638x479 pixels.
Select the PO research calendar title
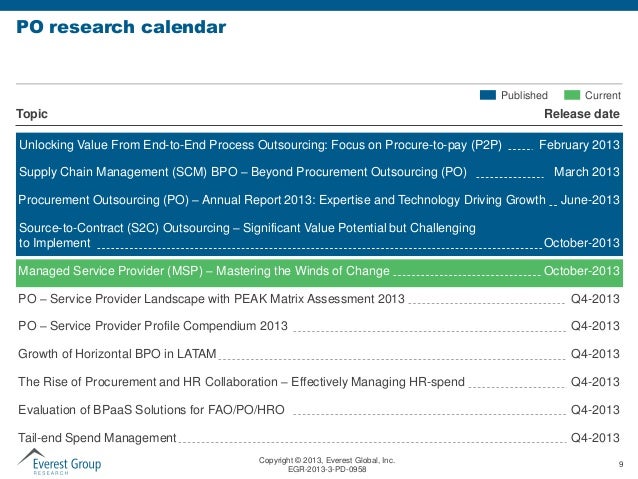[121, 27]
